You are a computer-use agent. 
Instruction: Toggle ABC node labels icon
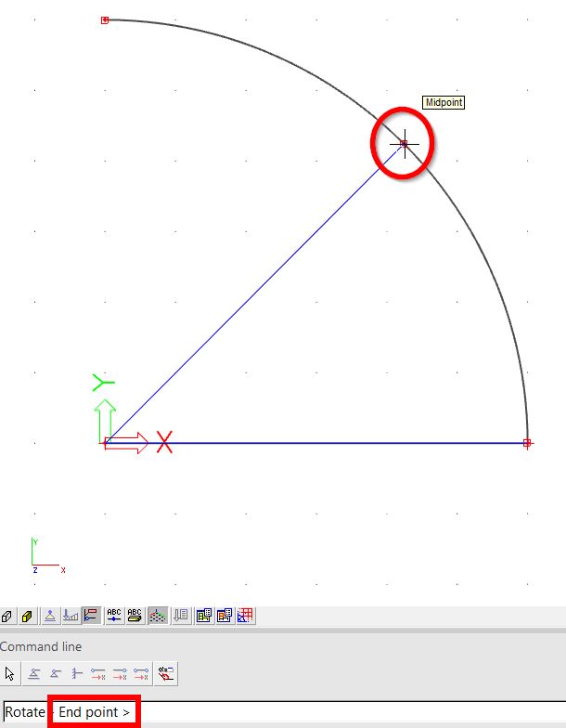pos(114,616)
